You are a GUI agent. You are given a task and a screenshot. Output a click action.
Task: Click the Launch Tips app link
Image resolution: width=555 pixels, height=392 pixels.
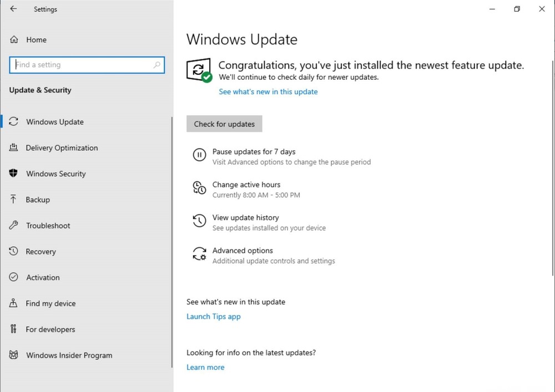tap(214, 317)
